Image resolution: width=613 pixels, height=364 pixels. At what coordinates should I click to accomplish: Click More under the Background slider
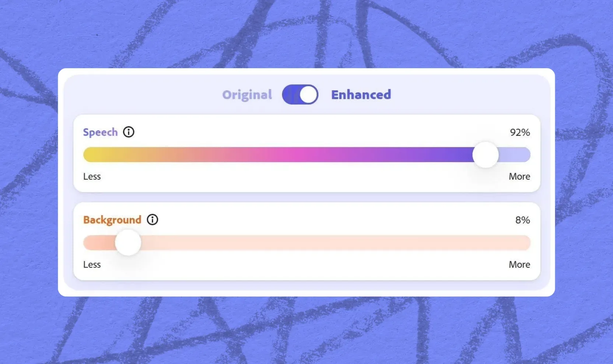pyautogui.click(x=519, y=265)
